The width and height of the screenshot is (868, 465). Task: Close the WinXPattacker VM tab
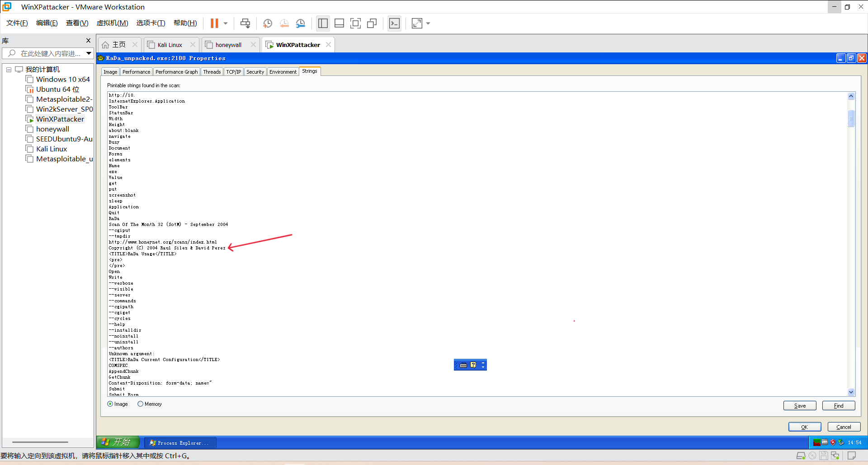click(329, 44)
